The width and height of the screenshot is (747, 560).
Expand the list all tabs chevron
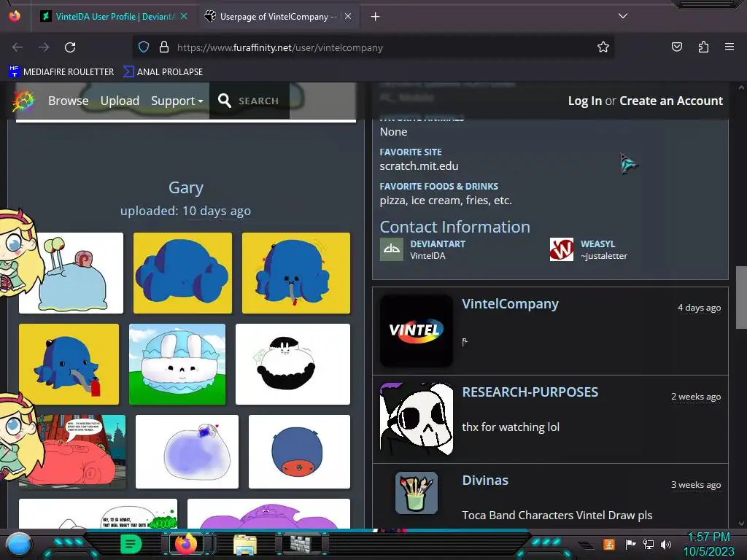pos(623,16)
